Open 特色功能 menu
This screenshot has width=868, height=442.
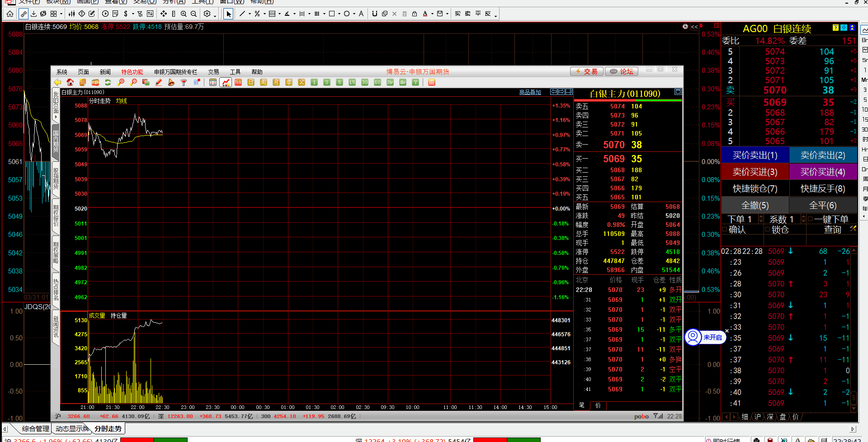(x=132, y=72)
